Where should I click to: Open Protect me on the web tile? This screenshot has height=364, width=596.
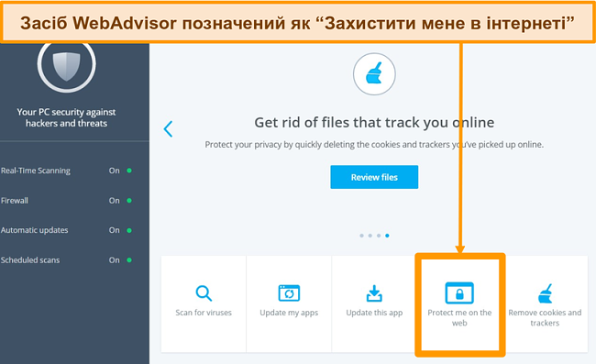tap(459, 304)
